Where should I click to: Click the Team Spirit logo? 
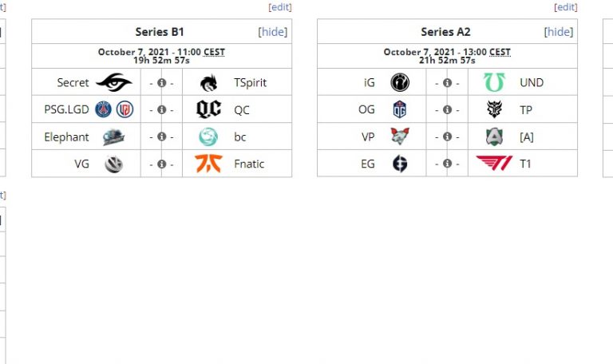[x=208, y=82]
